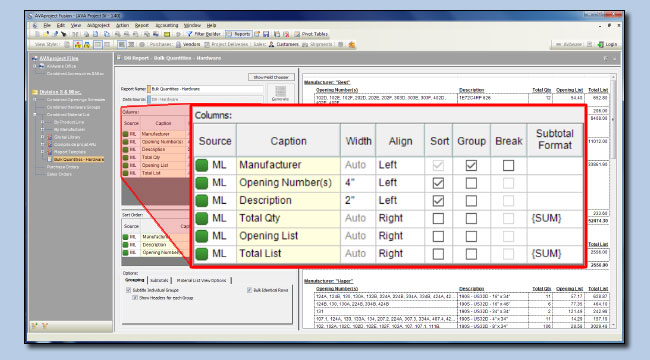Click the red X delete icon before Pivot Tables
650x360 pixels.
pyautogui.click(x=286, y=34)
